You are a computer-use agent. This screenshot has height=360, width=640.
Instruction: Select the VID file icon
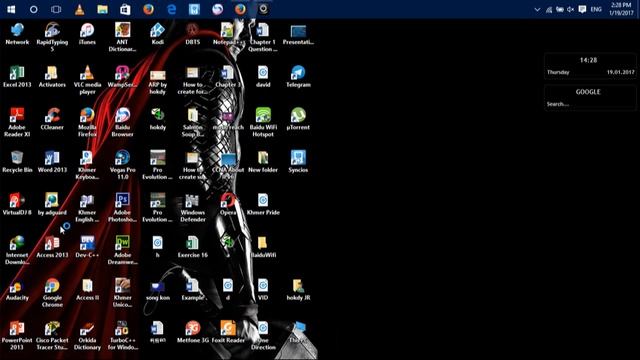click(263, 289)
